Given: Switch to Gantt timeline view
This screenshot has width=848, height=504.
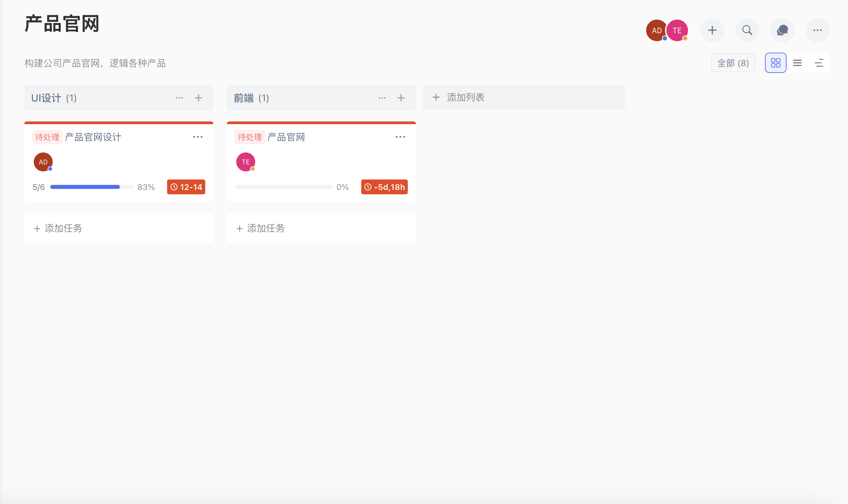Looking at the screenshot, I should pyautogui.click(x=819, y=63).
